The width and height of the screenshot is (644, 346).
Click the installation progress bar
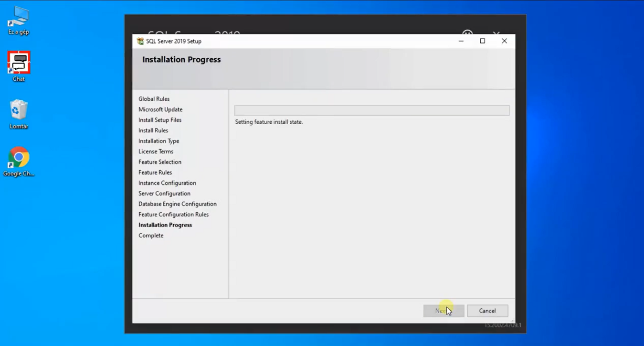tap(372, 110)
